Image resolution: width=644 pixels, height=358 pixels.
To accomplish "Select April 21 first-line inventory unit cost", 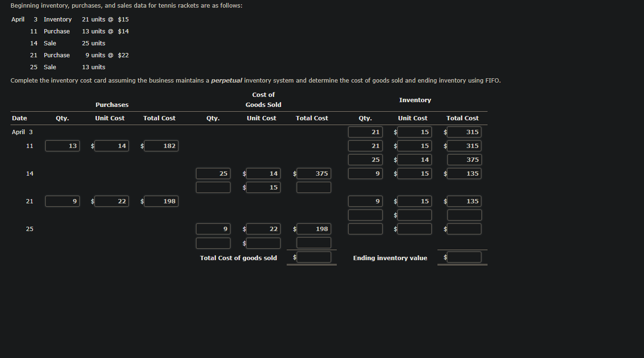I will click(x=415, y=201).
